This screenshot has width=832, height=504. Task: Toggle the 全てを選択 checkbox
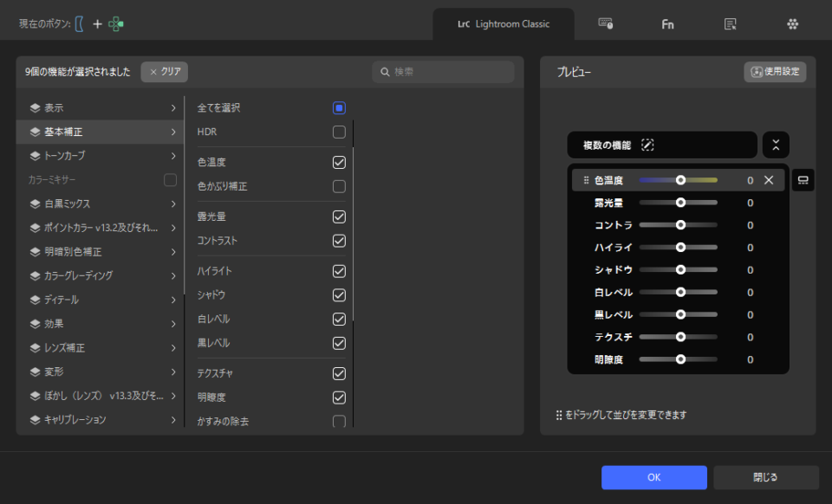tap(339, 108)
